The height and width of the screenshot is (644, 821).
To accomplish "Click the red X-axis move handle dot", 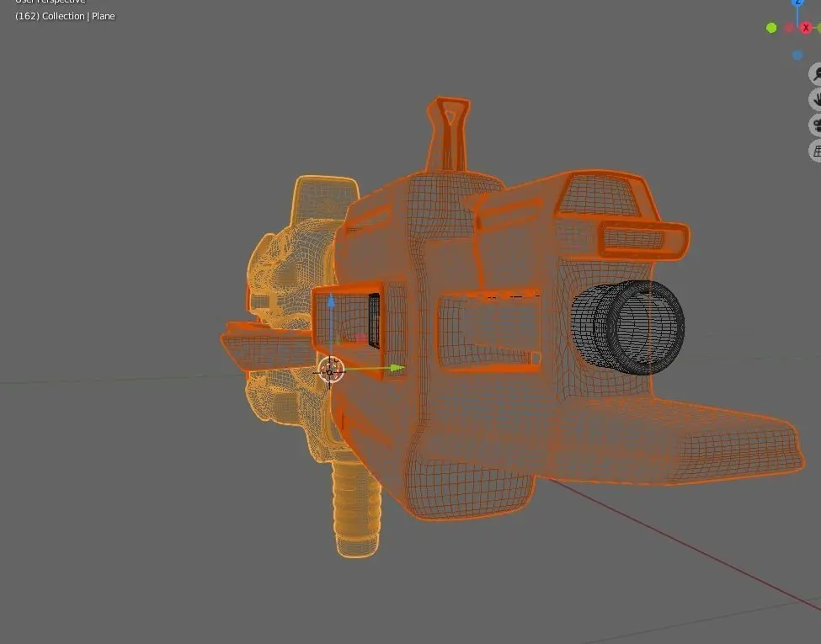I will pyautogui.click(x=360, y=338).
